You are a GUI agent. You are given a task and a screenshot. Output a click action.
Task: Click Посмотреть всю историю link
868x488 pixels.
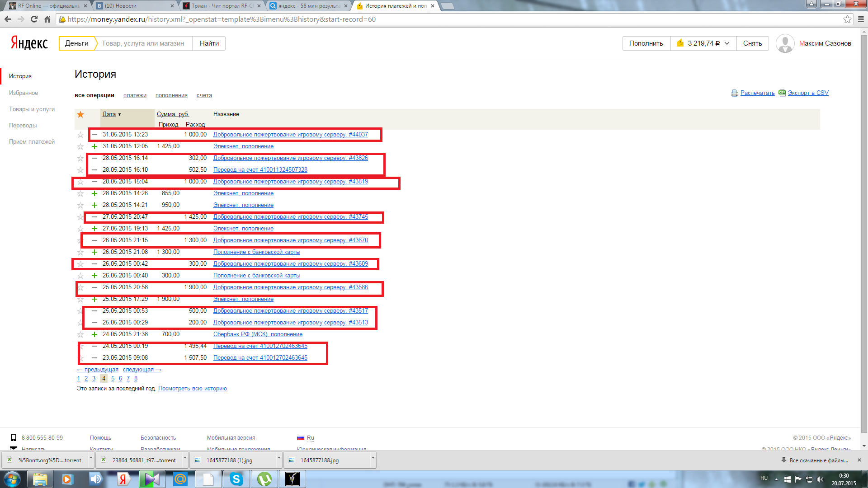193,388
